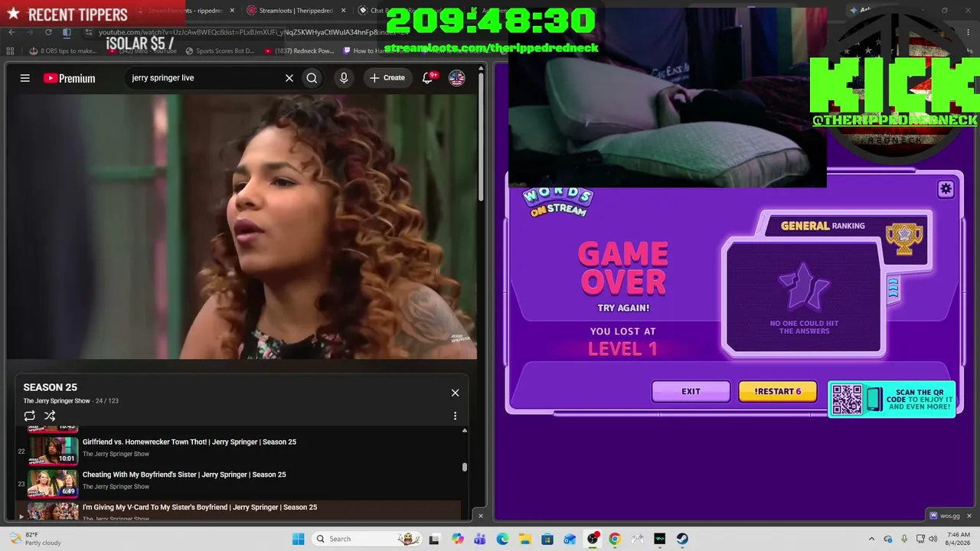980x551 pixels.
Task: Open Google Chrome from the taskbar
Action: point(615,539)
